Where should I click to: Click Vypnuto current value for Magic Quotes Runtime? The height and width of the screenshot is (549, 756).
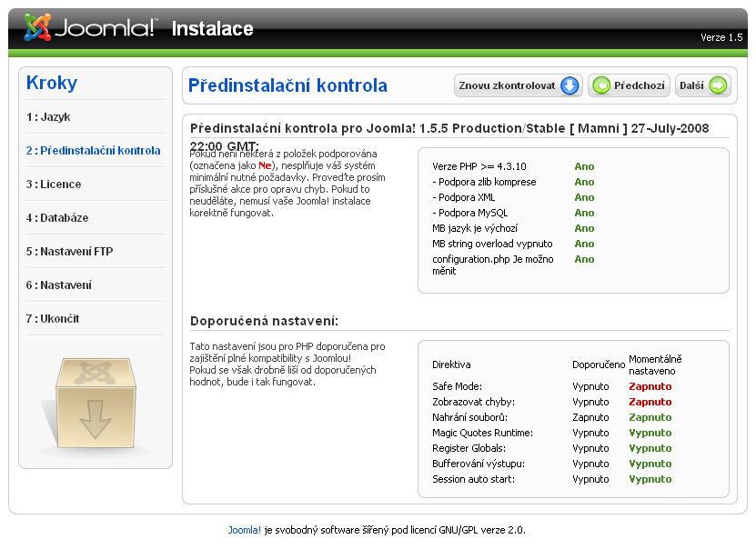[650, 433]
